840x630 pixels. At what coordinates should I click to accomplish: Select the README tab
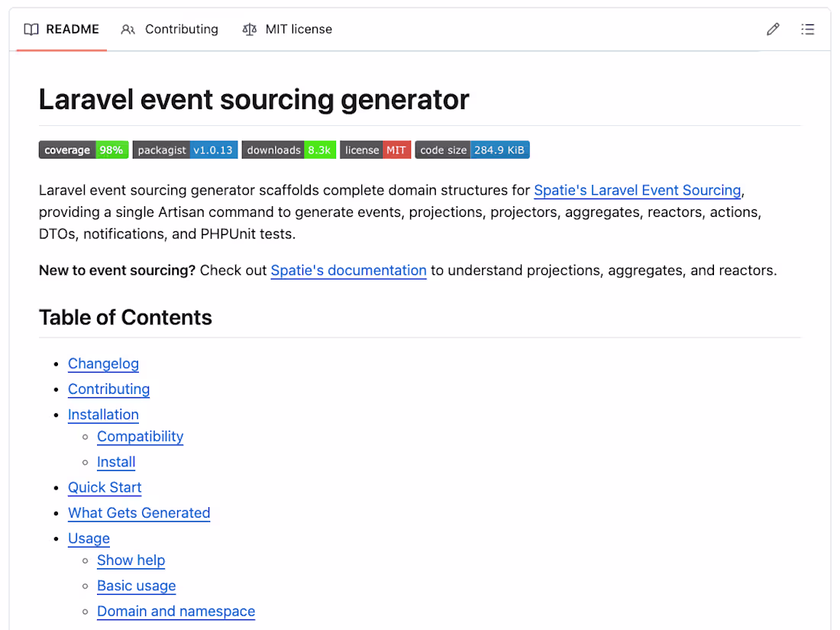[73, 29]
